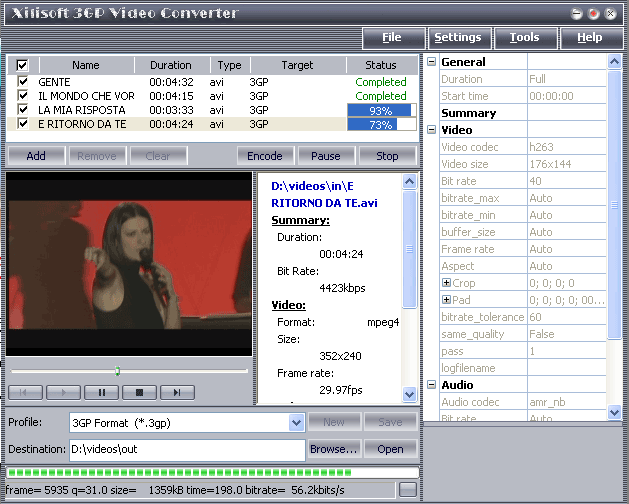Click Completed status of IL MONDO CHE VOR
629x504 pixels.
point(381,96)
